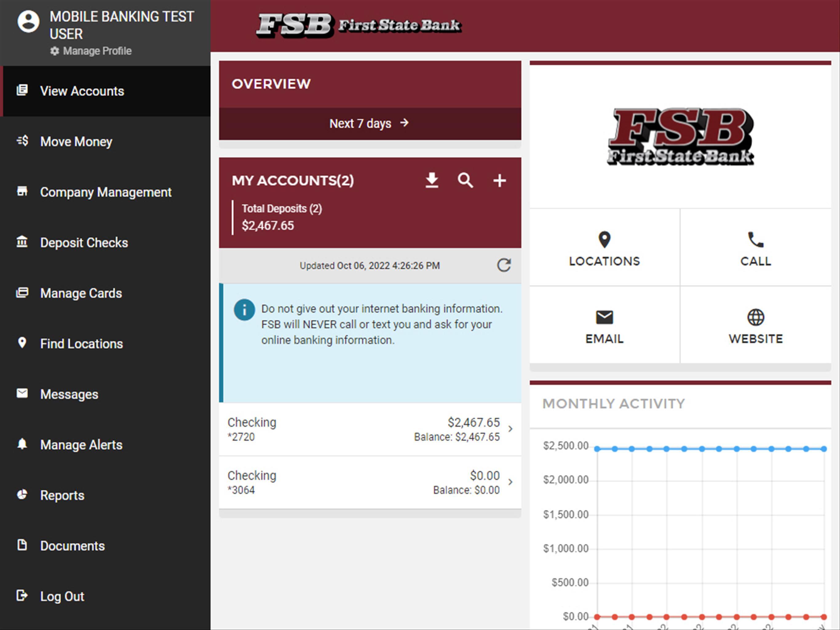Open Documents sidebar entry
The height and width of the screenshot is (630, 840).
(x=105, y=546)
